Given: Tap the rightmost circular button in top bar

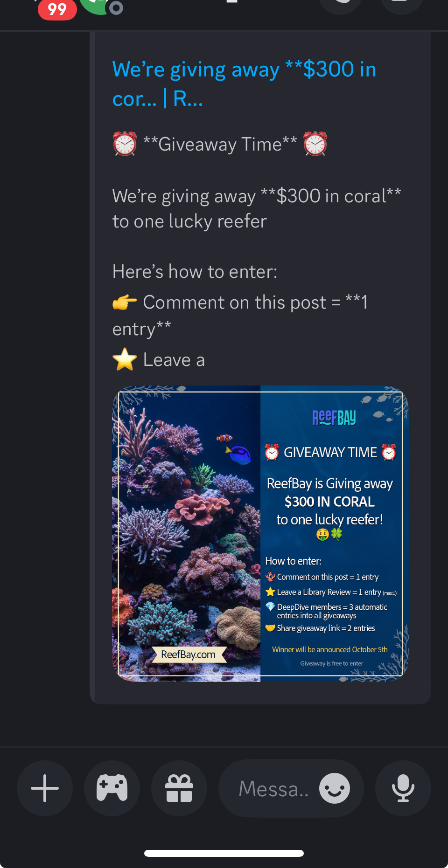Looking at the screenshot, I should click(401, 5).
